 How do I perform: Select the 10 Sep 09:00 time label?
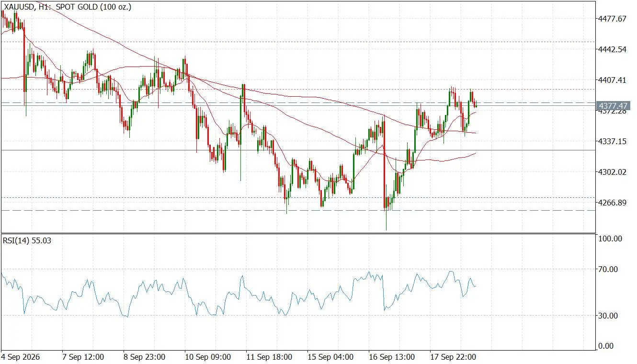click(207, 357)
